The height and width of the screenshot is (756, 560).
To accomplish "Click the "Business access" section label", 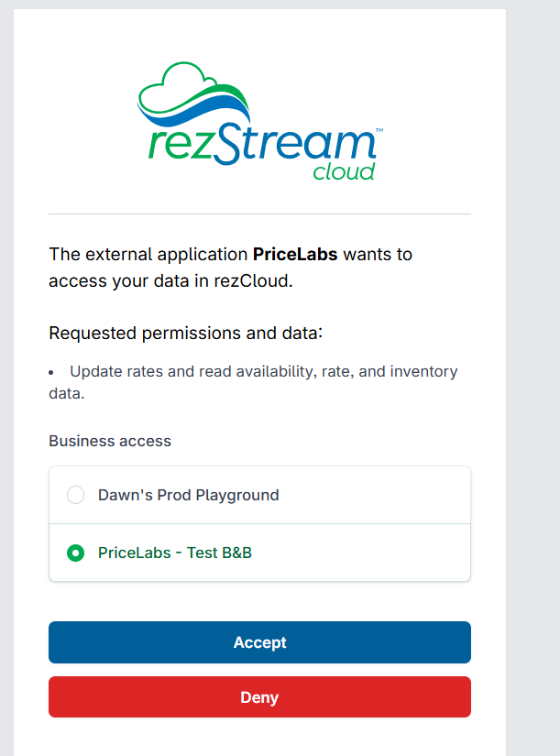I will pyautogui.click(x=110, y=441).
